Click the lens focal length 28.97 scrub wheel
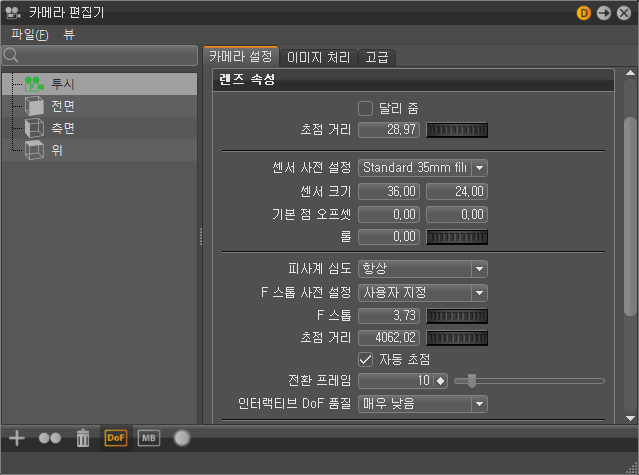The image size is (639, 475). point(457,130)
